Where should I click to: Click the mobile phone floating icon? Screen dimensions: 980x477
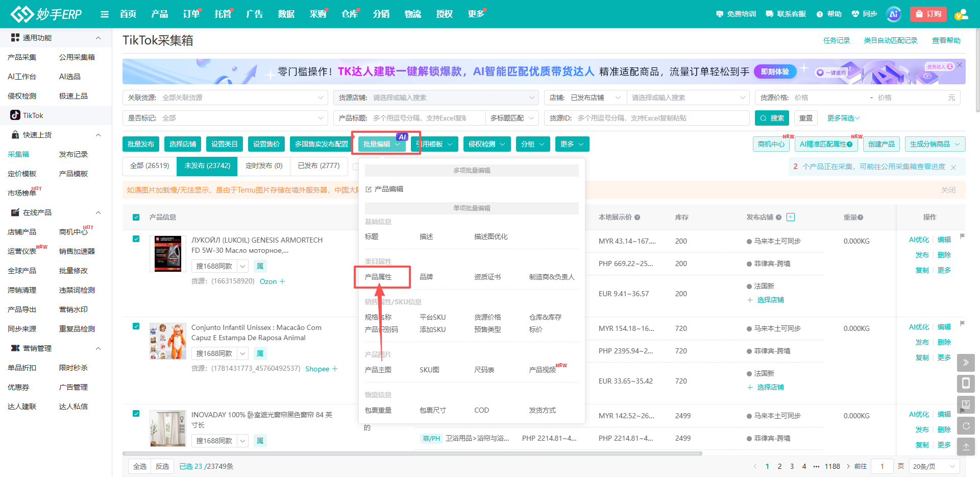pyautogui.click(x=966, y=384)
